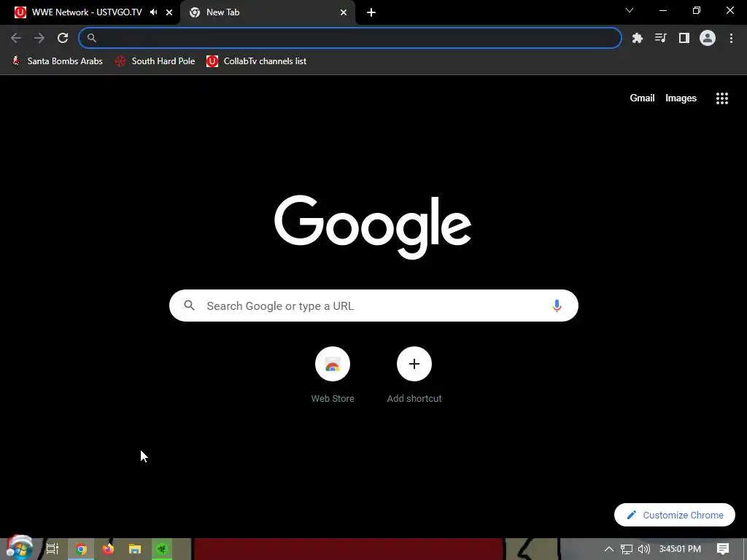Open Customize Chrome

pyautogui.click(x=675, y=515)
